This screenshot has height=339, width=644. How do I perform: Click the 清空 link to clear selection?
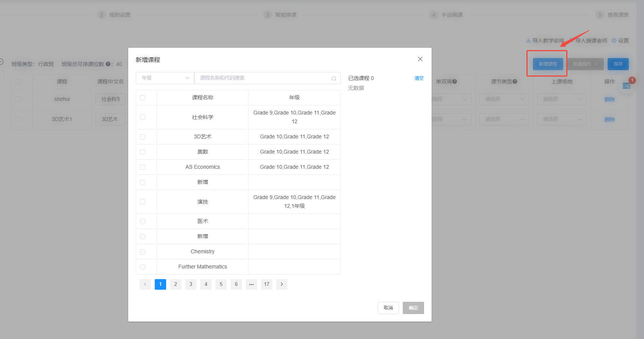pyautogui.click(x=419, y=78)
